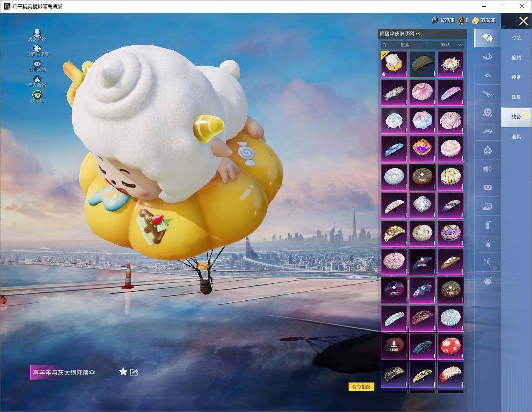Select the 战备 tab
This screenshot has height=412, width=532.
click(516, 117)
